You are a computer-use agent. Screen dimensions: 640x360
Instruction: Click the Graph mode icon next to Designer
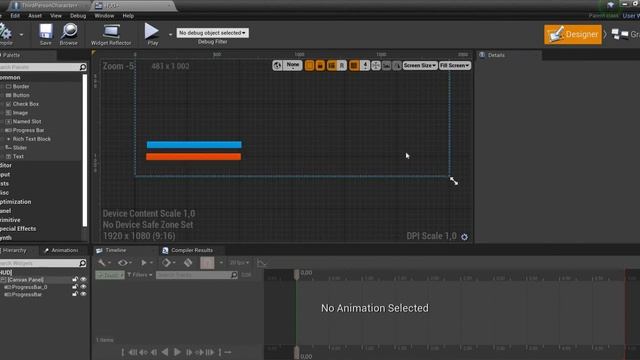620,35
